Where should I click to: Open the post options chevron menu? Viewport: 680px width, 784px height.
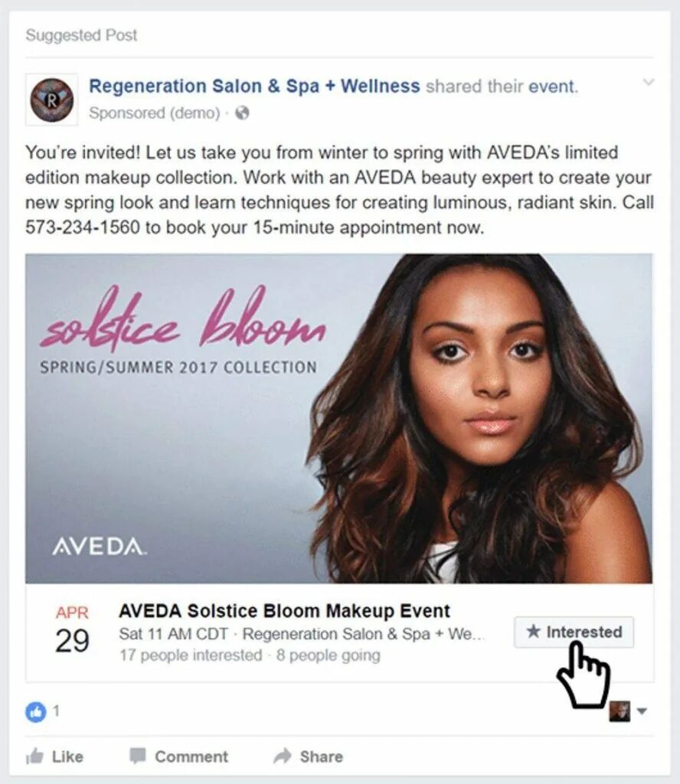pos(648,82)
